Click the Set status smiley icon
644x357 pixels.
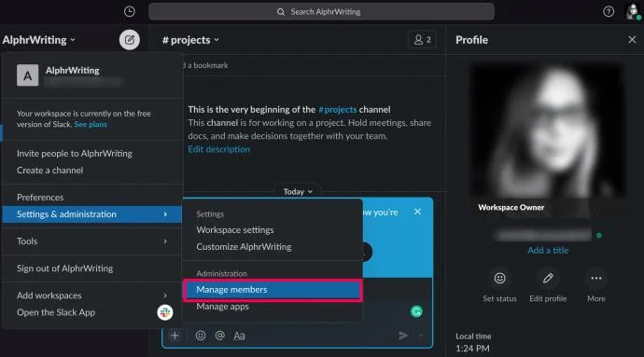(499, 278)
